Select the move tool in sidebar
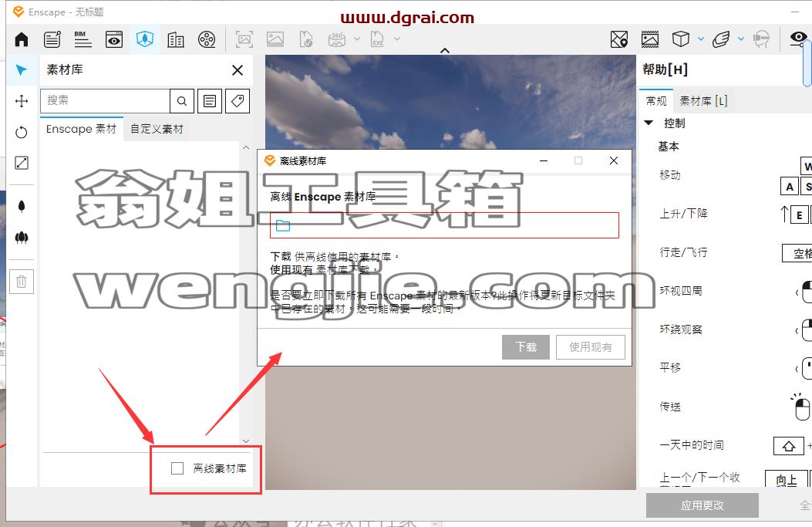This screenshot has height=527, width=812. pos(22,101)
